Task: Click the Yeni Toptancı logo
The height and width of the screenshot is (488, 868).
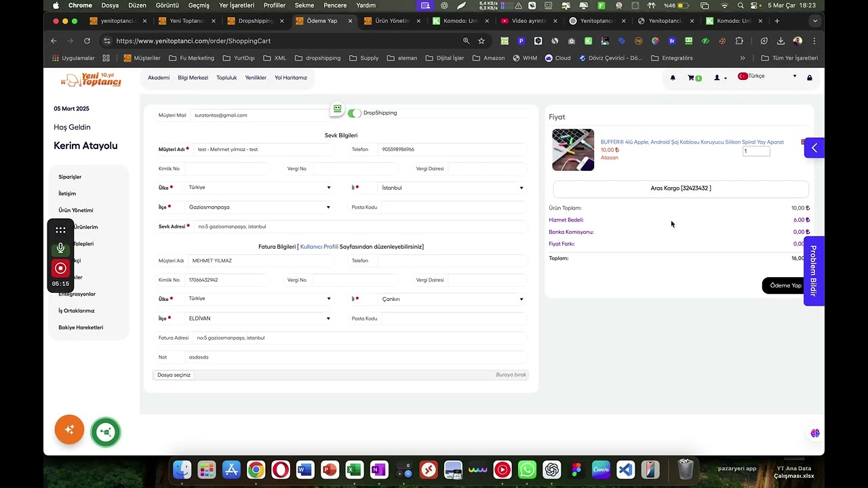Action: point(91,80)
